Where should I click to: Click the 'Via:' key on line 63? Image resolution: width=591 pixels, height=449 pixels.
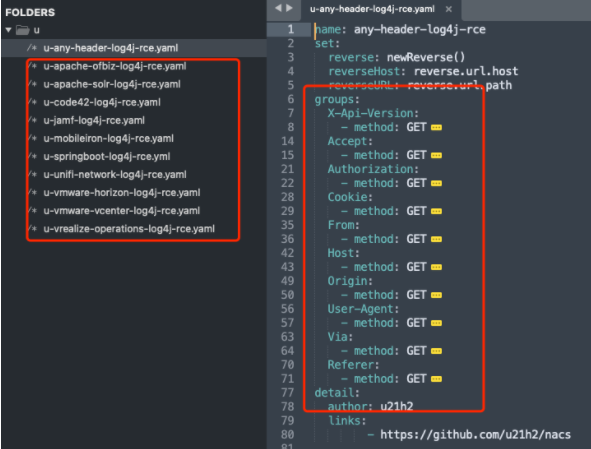pos(340,337)
